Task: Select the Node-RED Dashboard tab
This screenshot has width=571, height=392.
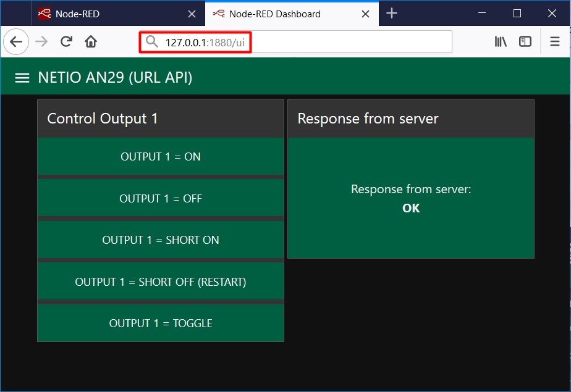Action: click(x=292, y=14)
